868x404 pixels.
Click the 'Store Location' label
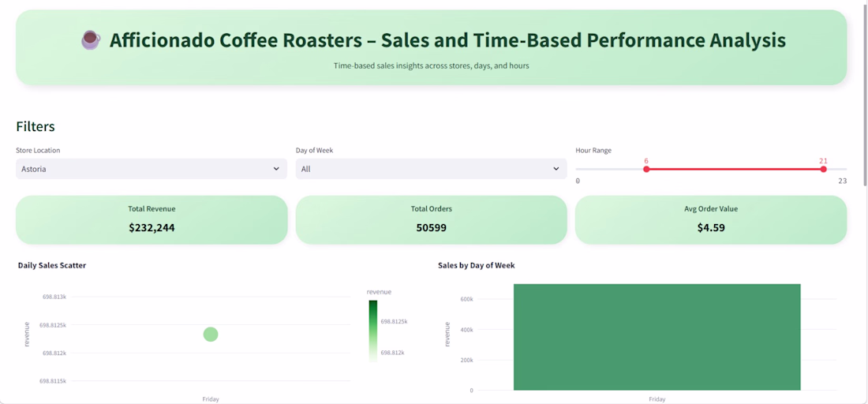[x=38, y=151]
